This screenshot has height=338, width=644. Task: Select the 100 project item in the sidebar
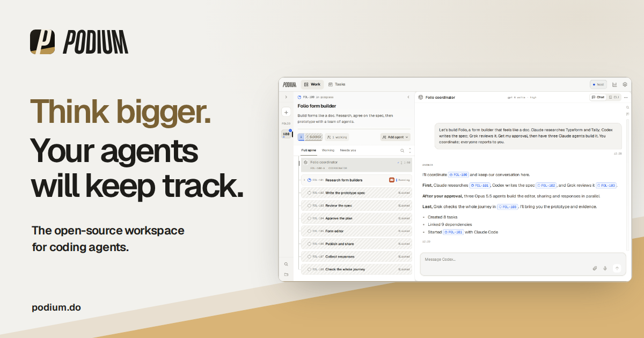coord(286,134)
